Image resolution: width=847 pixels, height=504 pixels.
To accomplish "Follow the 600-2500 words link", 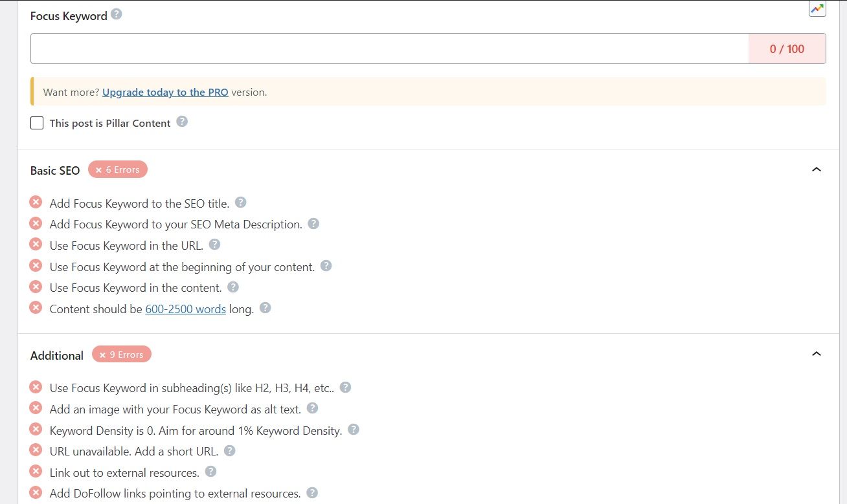I will click(185, 309).
